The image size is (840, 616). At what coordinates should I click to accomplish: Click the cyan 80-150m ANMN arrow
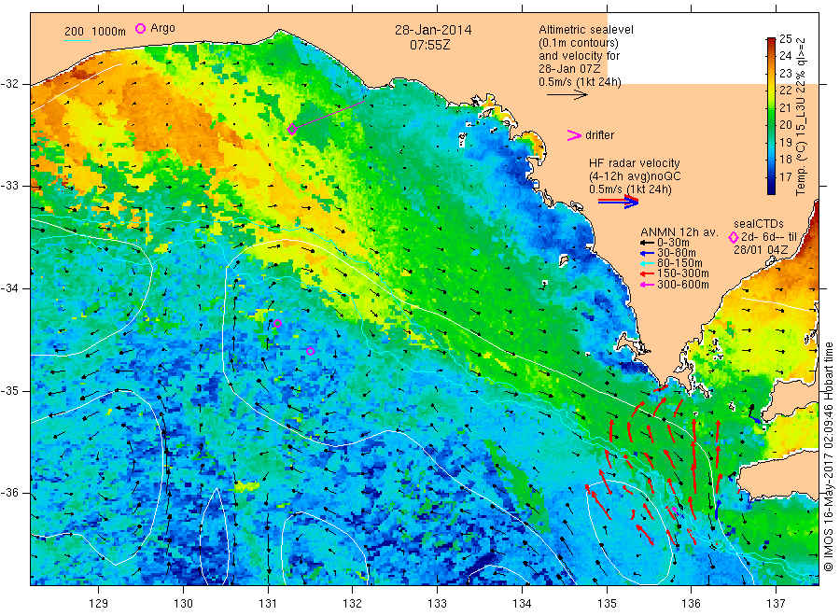pos(647,263)
